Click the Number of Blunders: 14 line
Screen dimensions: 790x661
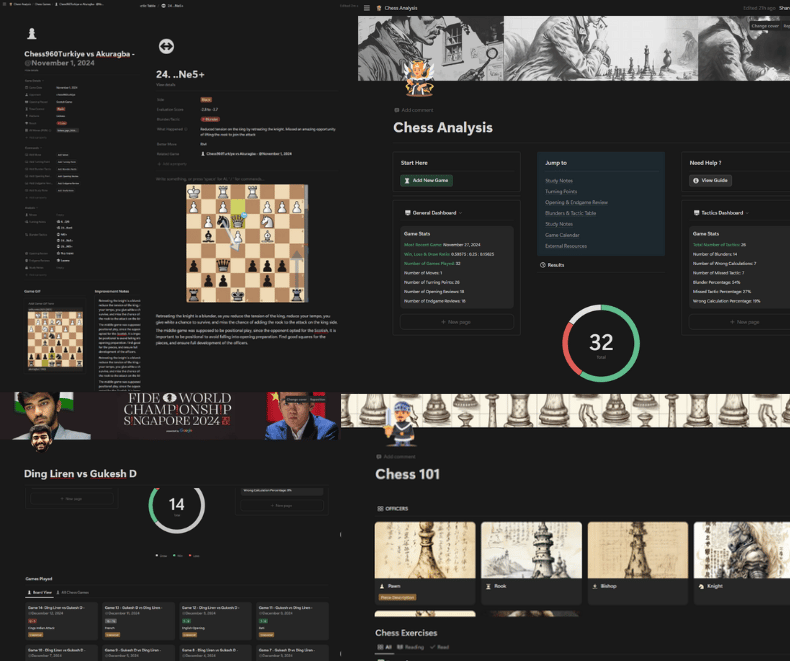point(714,254)
